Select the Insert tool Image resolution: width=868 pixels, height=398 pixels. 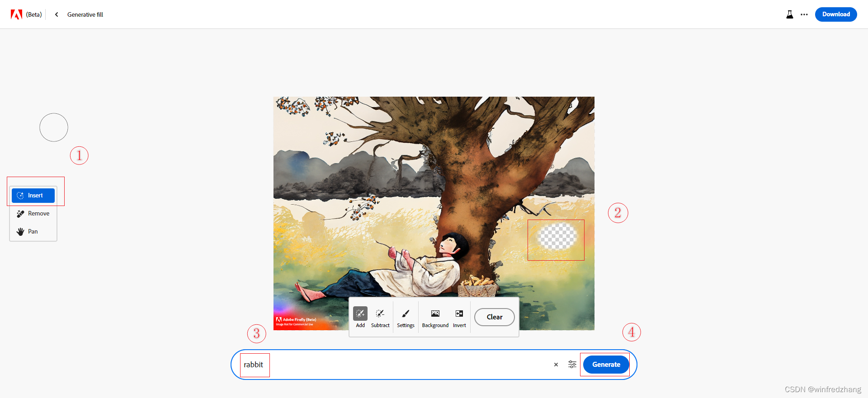pos(33,196)
